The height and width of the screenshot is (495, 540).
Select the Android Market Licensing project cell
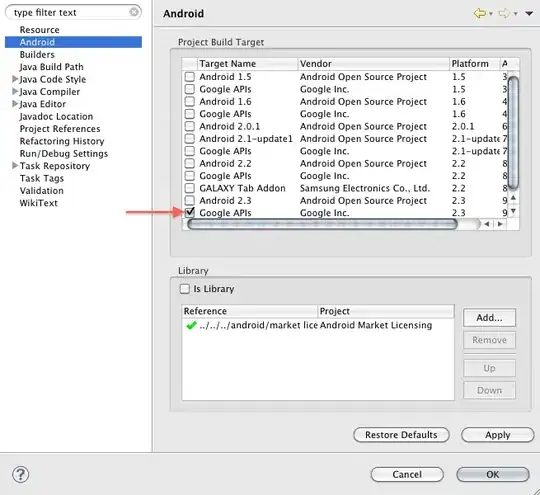click(376, 325)
